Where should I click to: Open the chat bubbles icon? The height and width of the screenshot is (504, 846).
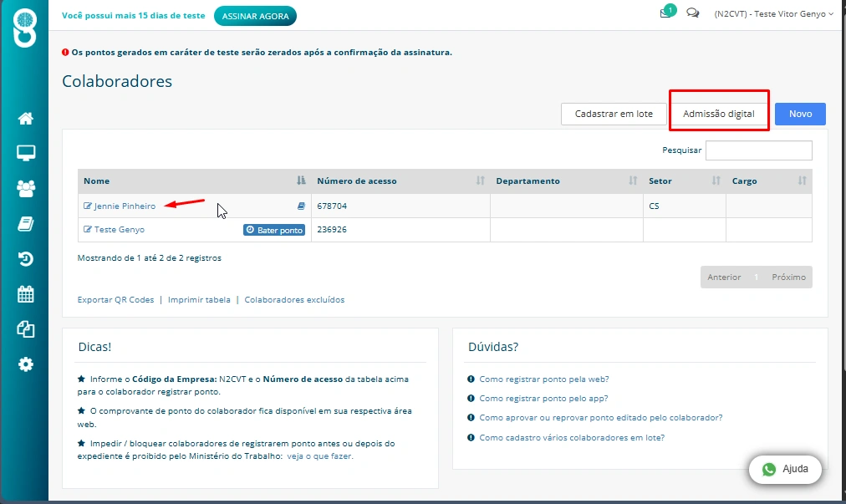point(693,13)
